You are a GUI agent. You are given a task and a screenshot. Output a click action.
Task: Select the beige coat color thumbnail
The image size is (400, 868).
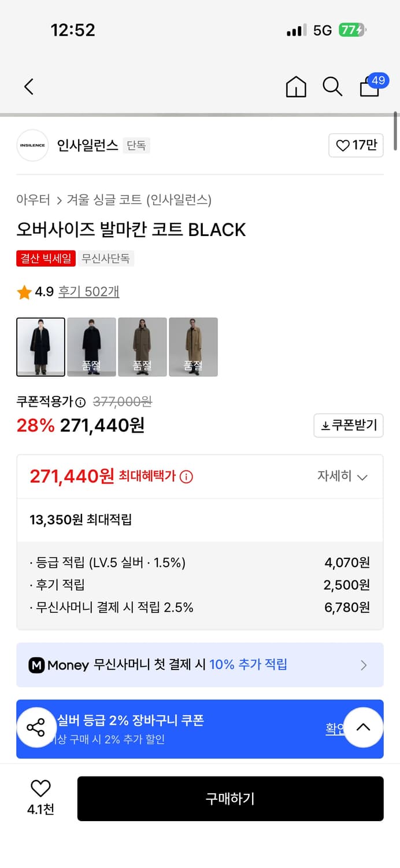point(193,347)
